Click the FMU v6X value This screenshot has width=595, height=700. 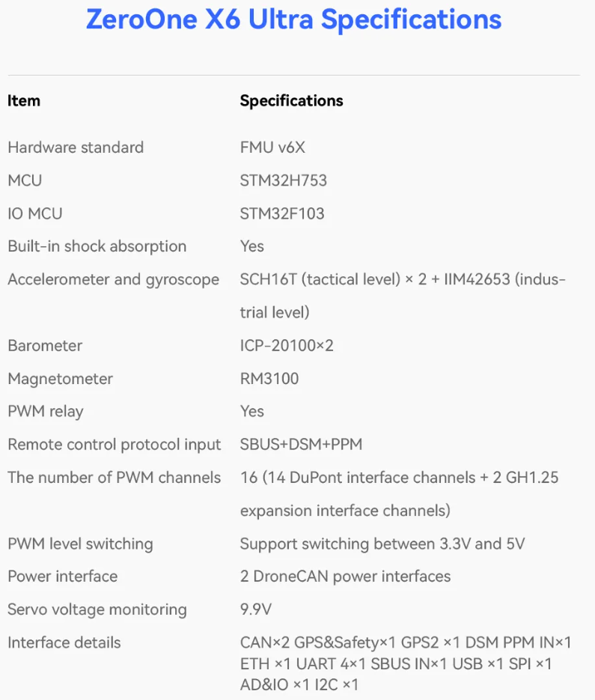tap(272, 147)
